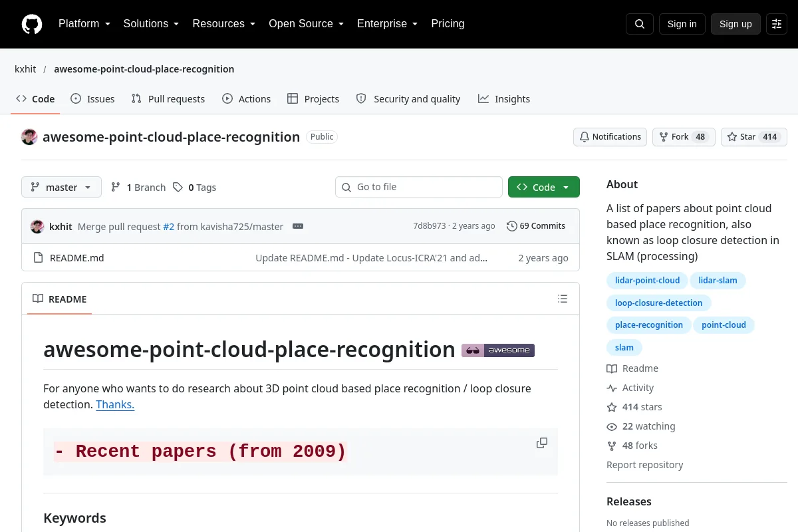Expand the Solutions menu
Screen dimensions: 798x532
(x=151, y=24)
